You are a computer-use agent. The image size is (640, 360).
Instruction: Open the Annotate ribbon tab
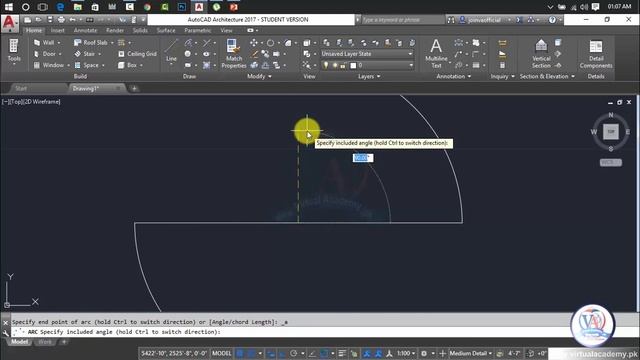click(x=85, y=30)
